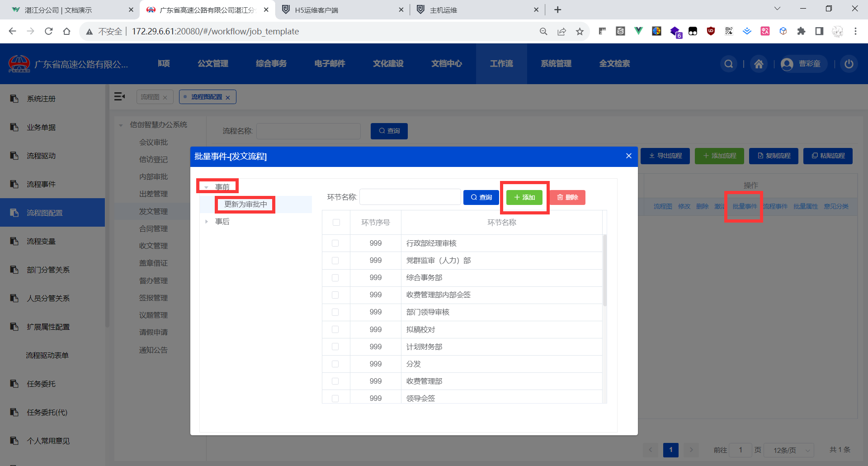Toggle the select-all checkbox in table header
Screen dimensions: 868x466
[336, 223]
